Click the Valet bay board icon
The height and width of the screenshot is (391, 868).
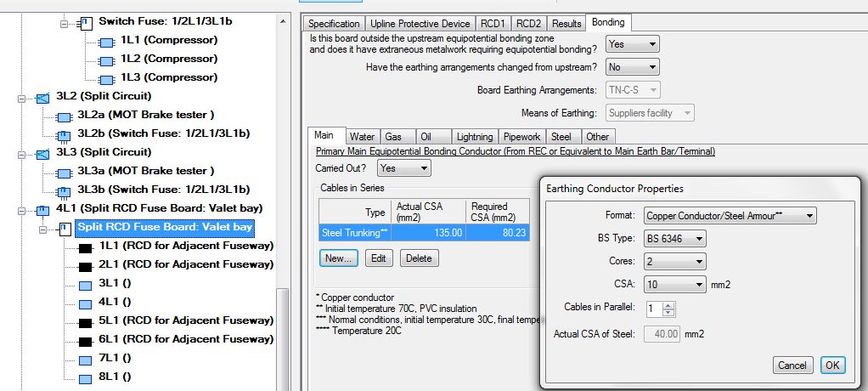[x=65, y=229]
